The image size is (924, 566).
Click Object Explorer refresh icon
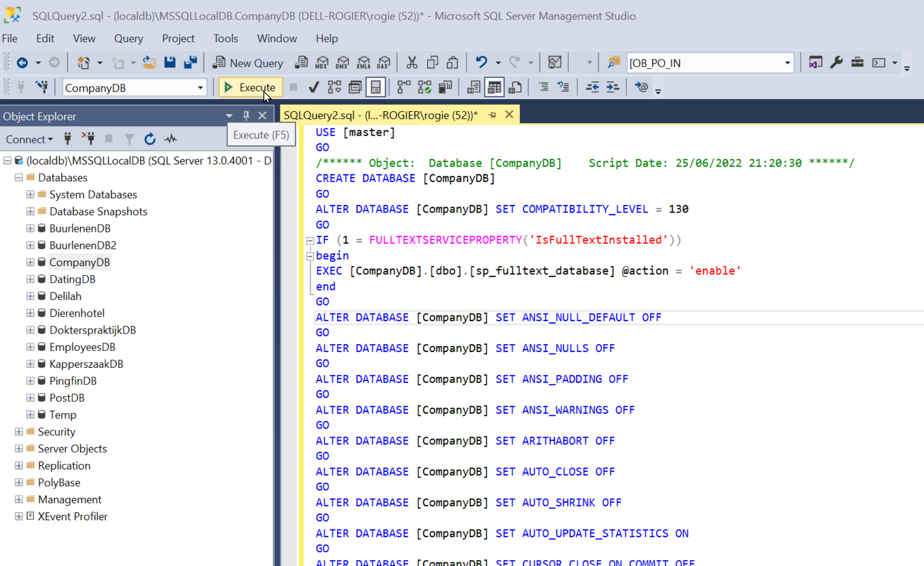pos(150,139)
